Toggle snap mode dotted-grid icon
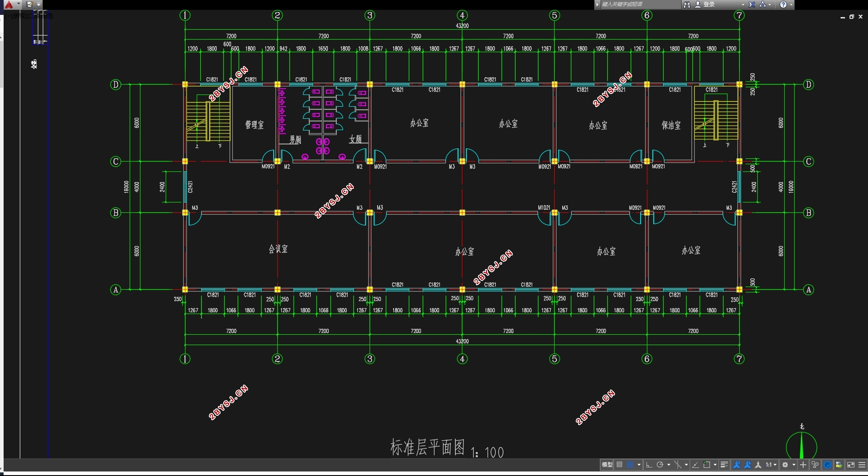Viewport: 868px width, 476px height. tap(630, 465)
